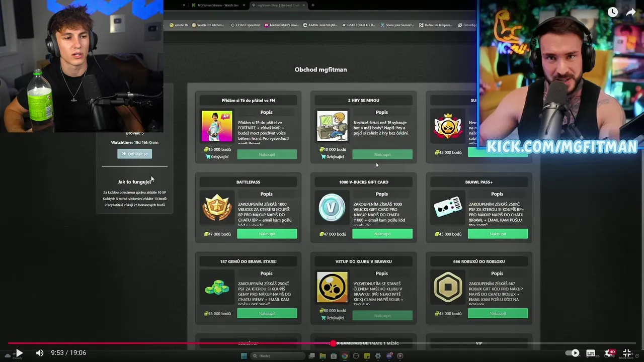Image resolution: width=644 pixels, height=362 pixels.
Task: Click the cart icon under 10 000 bodů
Action: click(323, 156)
